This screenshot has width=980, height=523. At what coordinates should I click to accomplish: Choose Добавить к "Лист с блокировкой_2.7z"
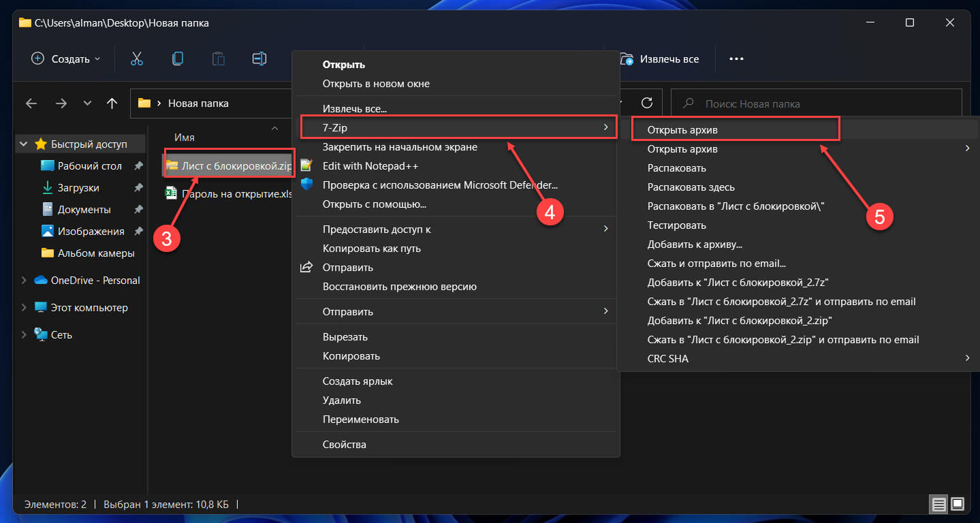(x=798, y=282)
